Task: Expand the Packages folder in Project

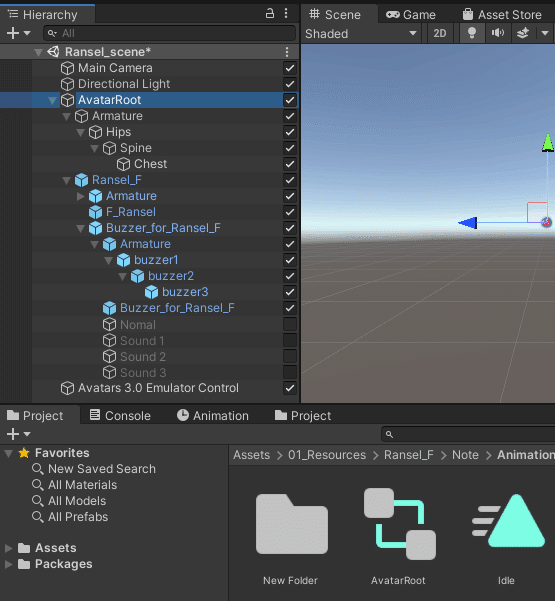Action: click(x=8, y=564)
